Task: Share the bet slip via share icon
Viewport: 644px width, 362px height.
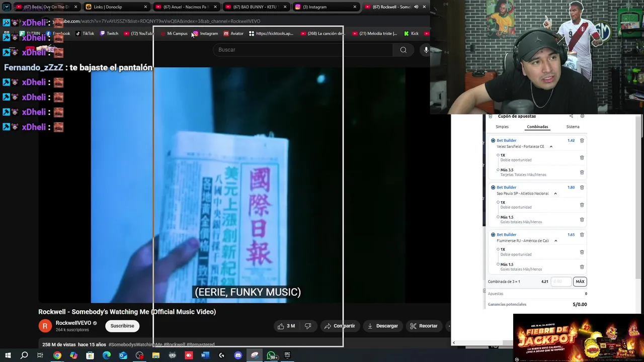Action: (571, 116)
